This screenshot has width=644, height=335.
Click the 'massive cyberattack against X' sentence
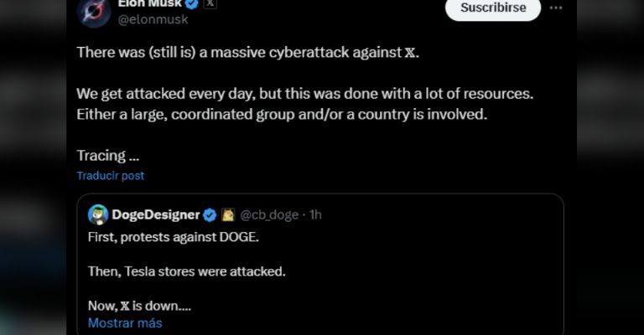[x=247, y=52]
